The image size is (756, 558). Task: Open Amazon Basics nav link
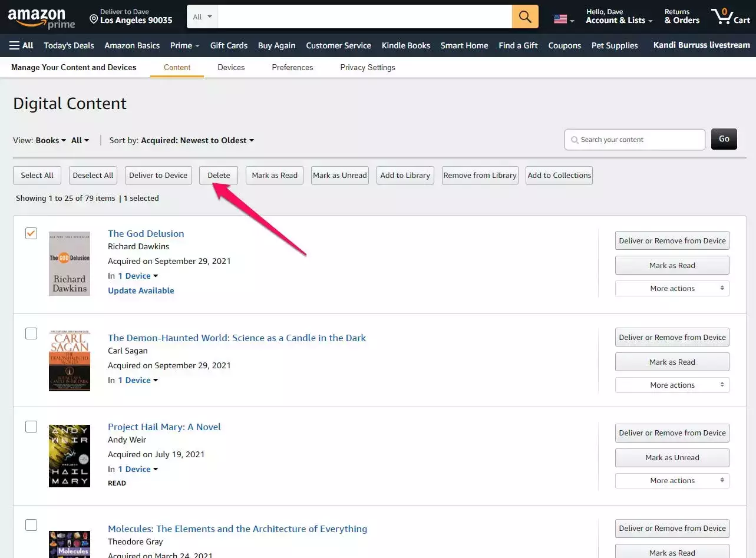132,45
